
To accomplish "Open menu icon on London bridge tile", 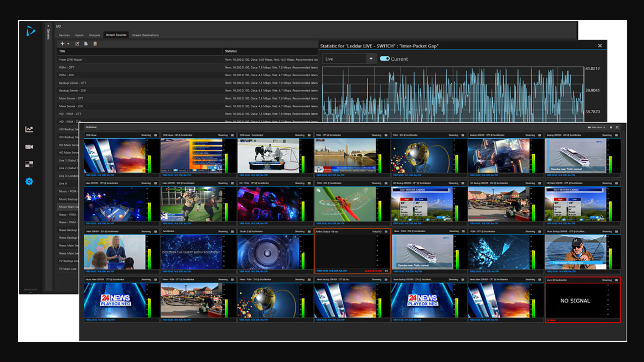I will click(x=386, y=135).
